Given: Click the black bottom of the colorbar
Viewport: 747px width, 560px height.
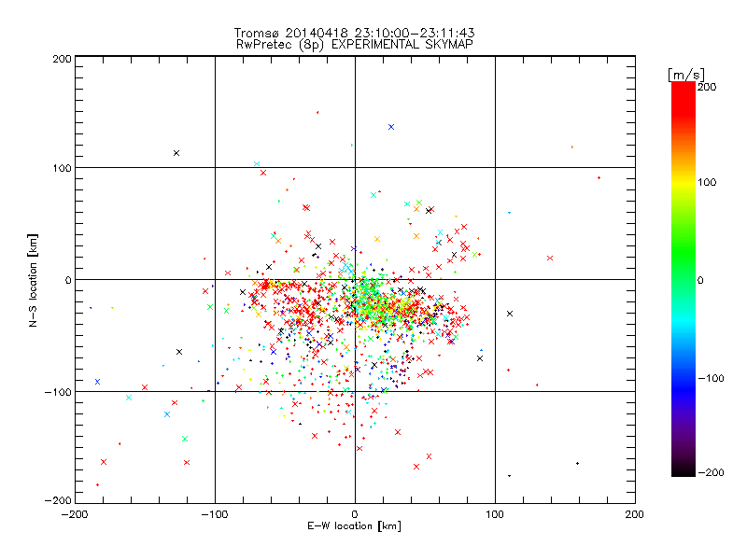Looking at the screenshot, I should (684, 469).
